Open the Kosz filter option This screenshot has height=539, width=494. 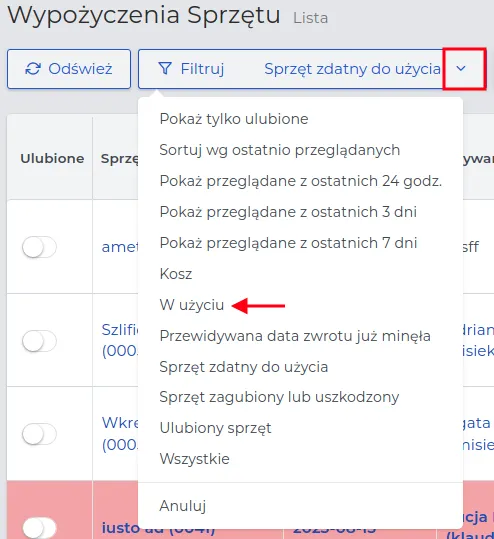coord(176,274)
